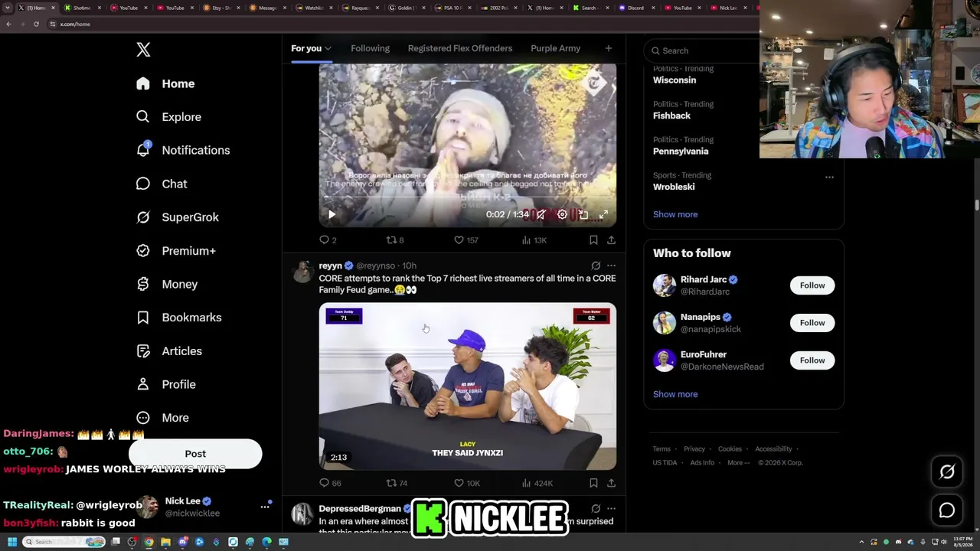Repost the video post with 8 reposts
Image resolution: width=980 pixels, height=551 pixels.
[x=395, y=240]
